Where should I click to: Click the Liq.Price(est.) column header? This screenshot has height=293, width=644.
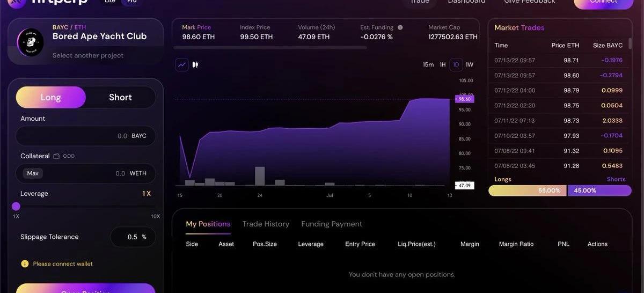[x=417, y=244]
